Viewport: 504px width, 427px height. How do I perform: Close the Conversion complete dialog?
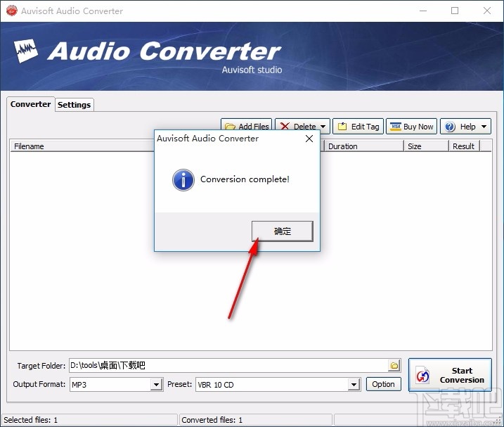pos(309,139)
